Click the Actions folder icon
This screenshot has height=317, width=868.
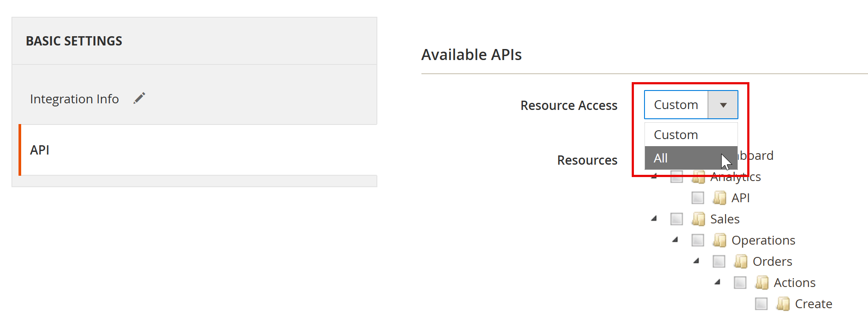point(762,283)
